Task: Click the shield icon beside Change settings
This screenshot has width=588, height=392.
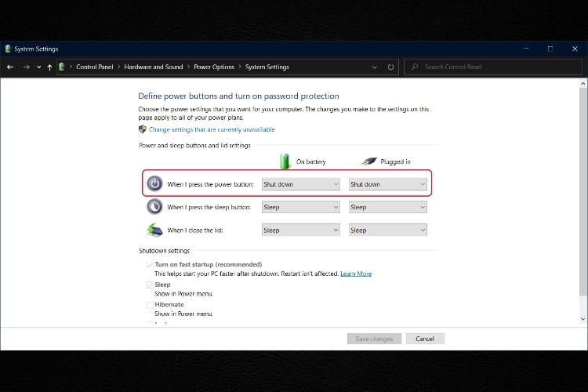Action: coord(142,129)
